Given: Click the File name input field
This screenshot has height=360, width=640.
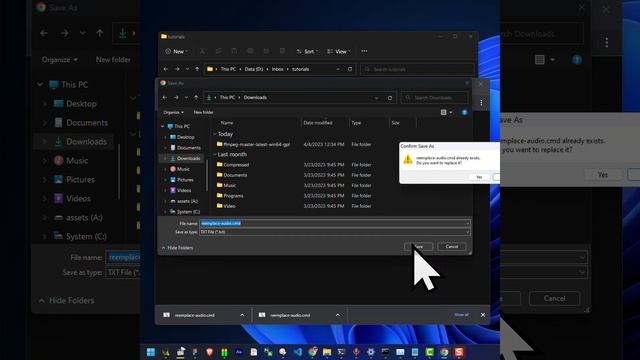Looking at the screenshot, I should pyautogui.click(x=334, y=223).
